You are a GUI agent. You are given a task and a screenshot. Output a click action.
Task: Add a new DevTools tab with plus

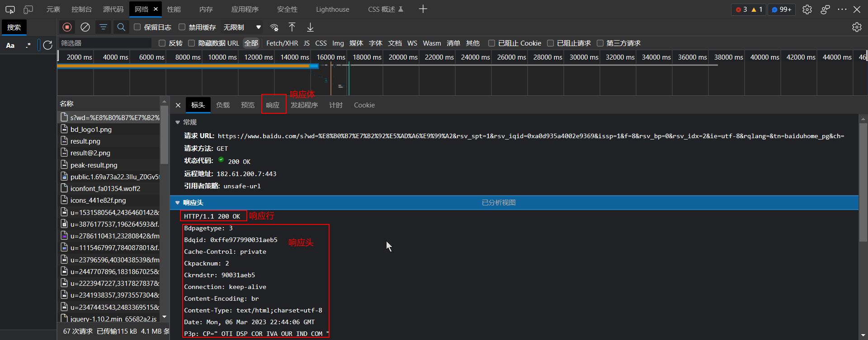(x=423, y=9)
